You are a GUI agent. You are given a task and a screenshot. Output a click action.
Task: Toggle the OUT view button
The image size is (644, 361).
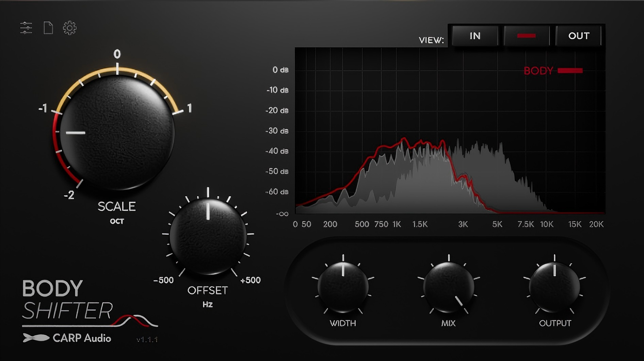[x=578, y=36]
